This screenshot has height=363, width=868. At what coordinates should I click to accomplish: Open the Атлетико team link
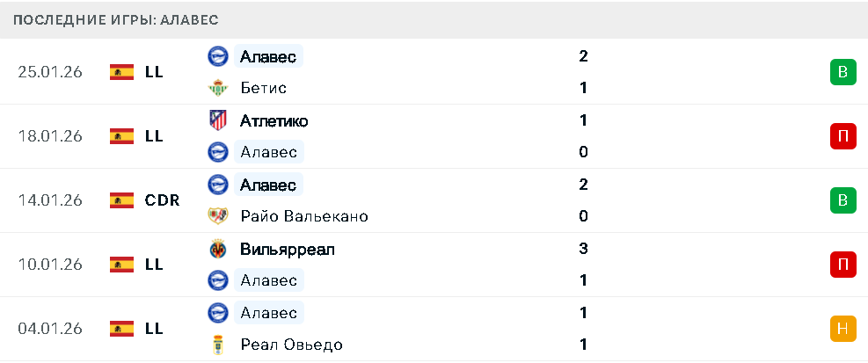(274, 120)
